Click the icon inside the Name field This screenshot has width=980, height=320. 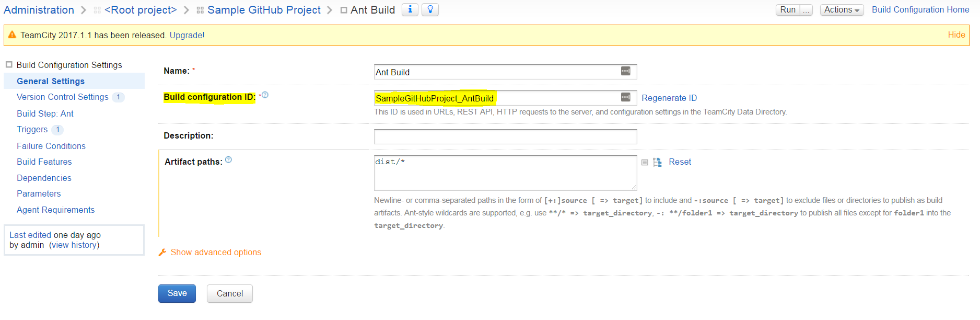pos(625,71)
